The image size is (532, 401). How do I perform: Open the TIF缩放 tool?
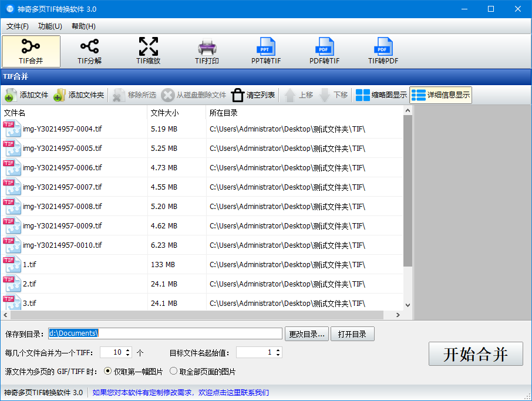point(147,51)
